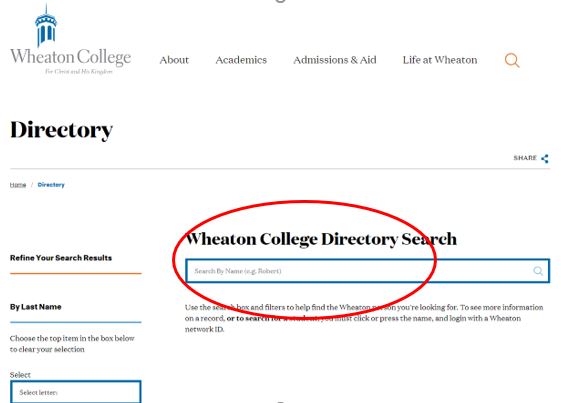Click 'Wheaton College Directory Search' heading
This screenshot has width=561, height=403.
[x=321, y=239]
